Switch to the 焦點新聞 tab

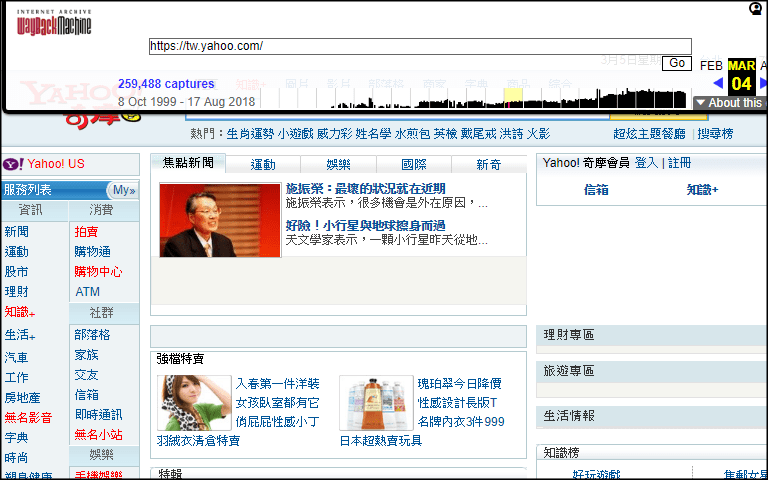coord(188,163)
